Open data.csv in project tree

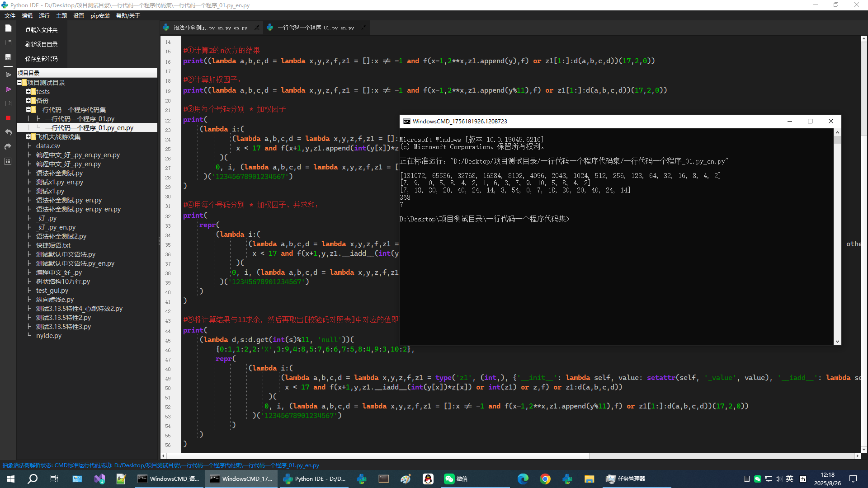(48, 146)
